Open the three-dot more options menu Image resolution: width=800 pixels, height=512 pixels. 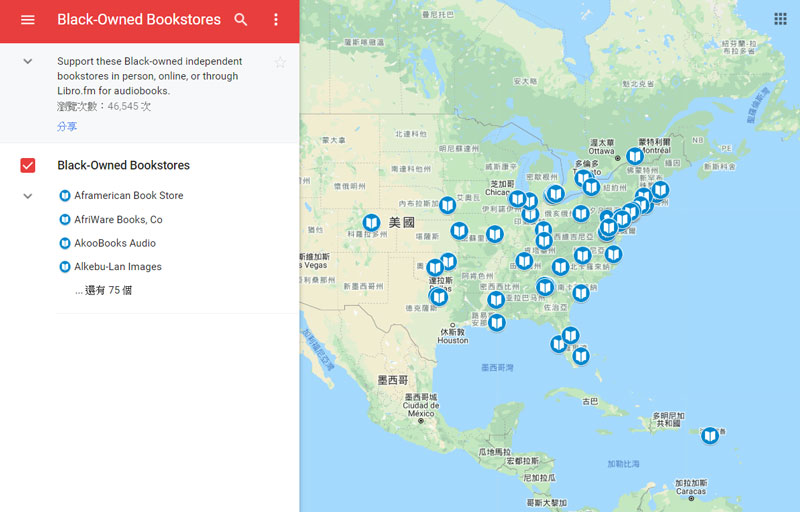pyautogui.click(x=276, y=20)
